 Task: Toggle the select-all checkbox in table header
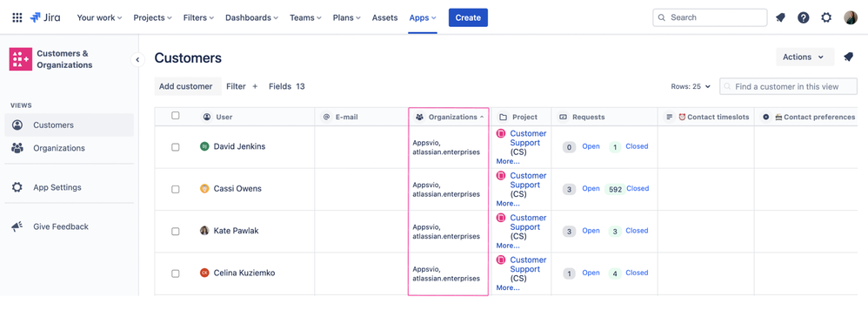(x=176, y=116)
